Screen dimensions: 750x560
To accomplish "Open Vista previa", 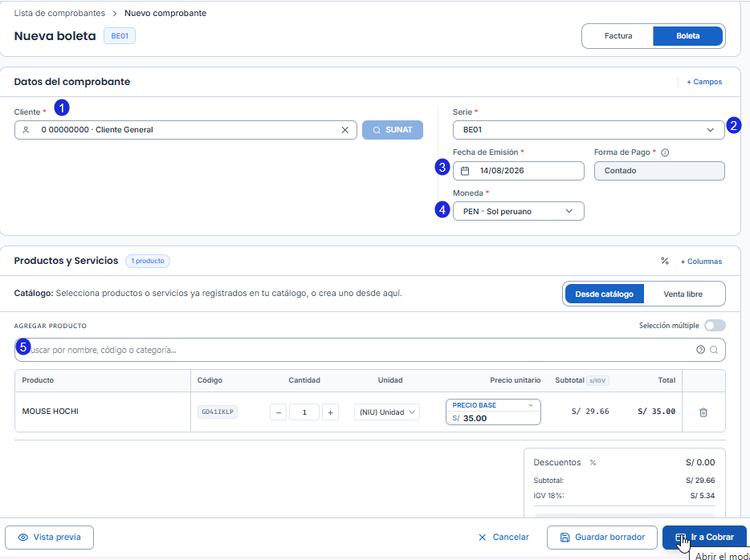I will [x=49, y=538].
